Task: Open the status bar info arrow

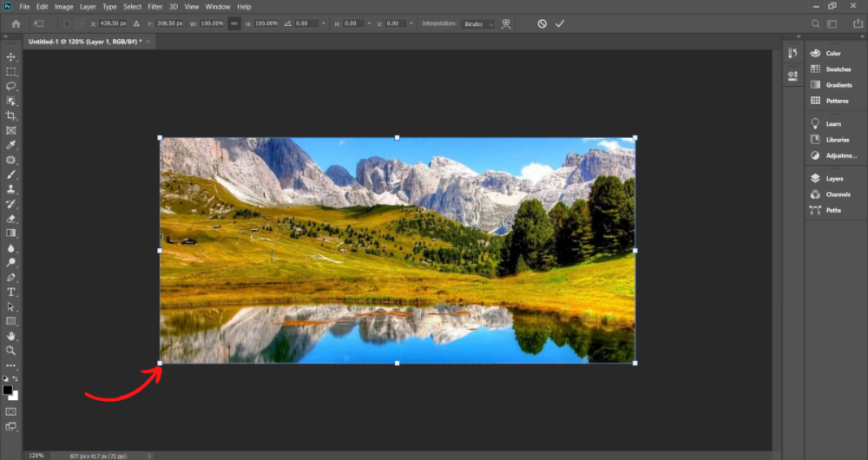Action: [149, 457]
